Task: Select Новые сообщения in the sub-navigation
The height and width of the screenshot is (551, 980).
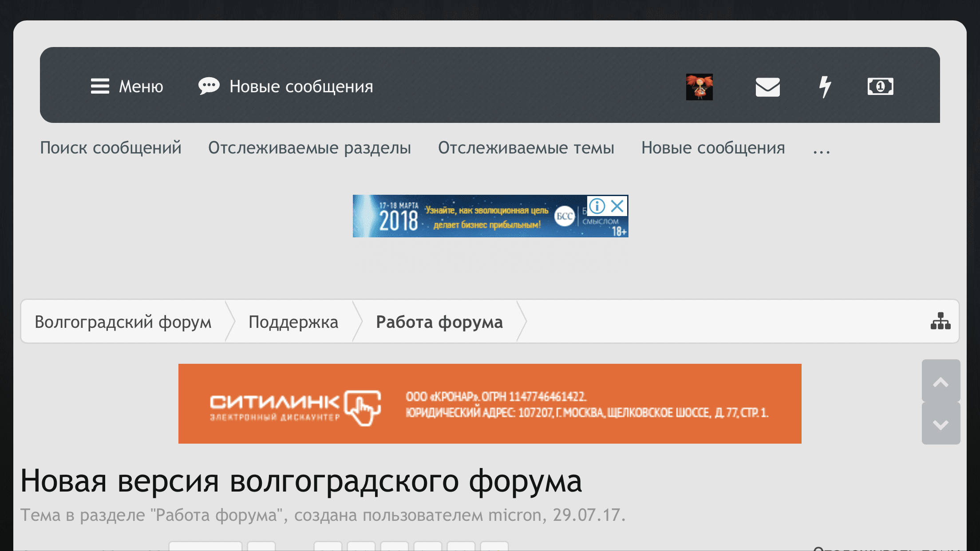Action: point(713,148)
